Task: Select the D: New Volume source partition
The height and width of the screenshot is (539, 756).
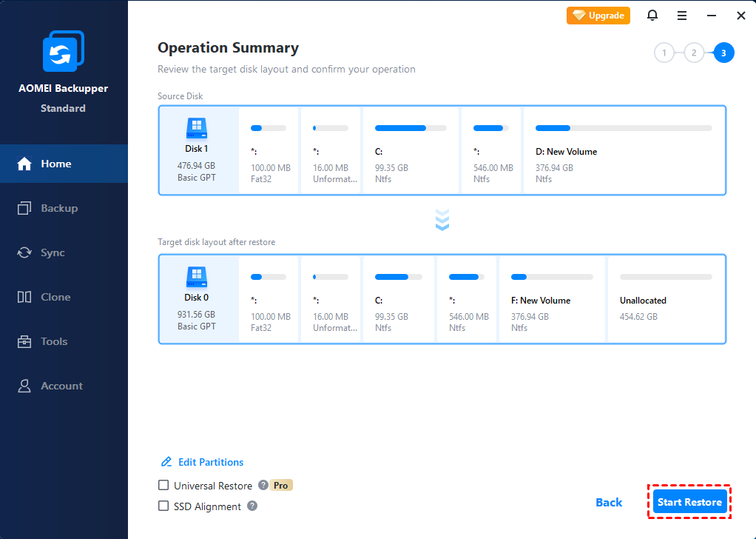Action: tap(624, 150)
